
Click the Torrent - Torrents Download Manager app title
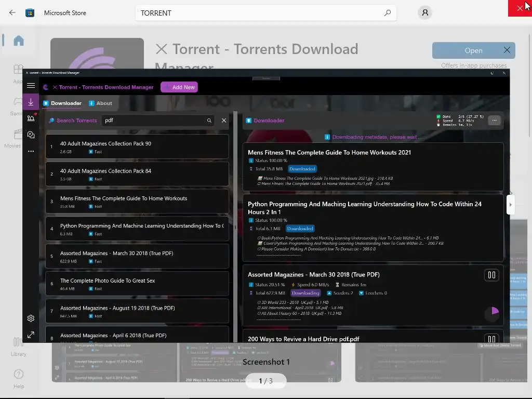click(x=103, y=87)
